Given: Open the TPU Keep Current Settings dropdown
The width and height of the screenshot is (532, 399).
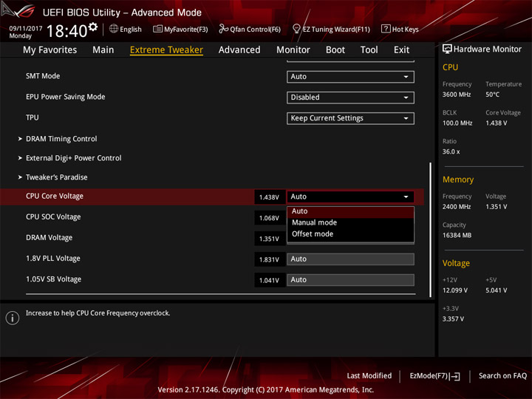Looking at the screenshot, I should pyautogui.click(x=350, y=118).
